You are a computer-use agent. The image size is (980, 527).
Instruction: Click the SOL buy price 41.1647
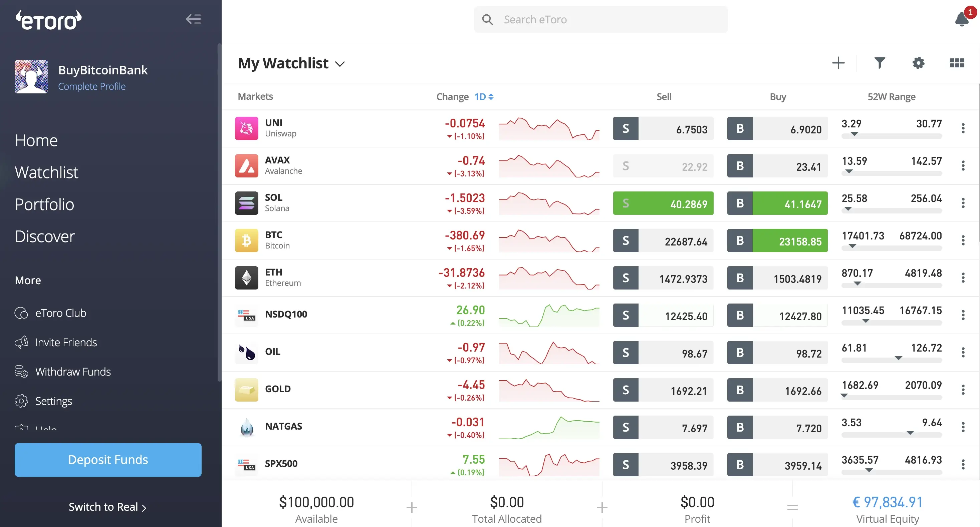tap(789, 203)
